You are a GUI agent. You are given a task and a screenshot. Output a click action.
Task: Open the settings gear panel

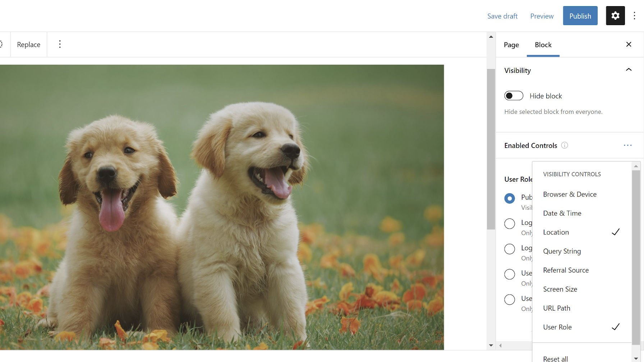coord(615,16)
